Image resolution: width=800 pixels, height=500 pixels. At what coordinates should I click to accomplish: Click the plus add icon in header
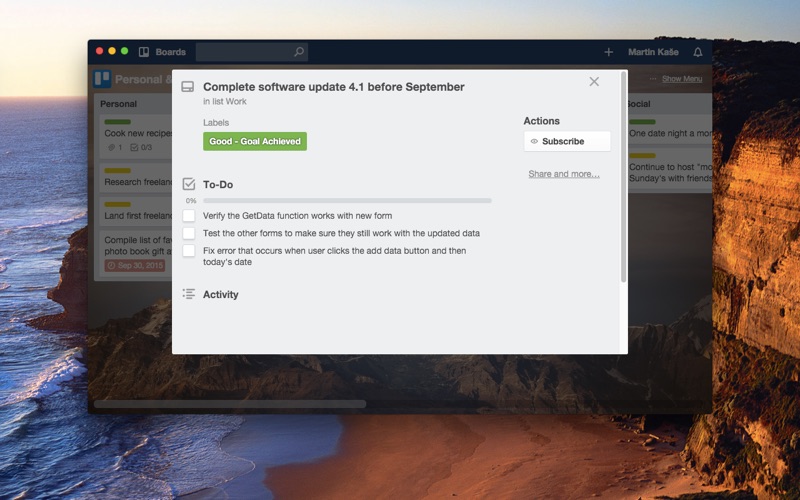(608, 52)
